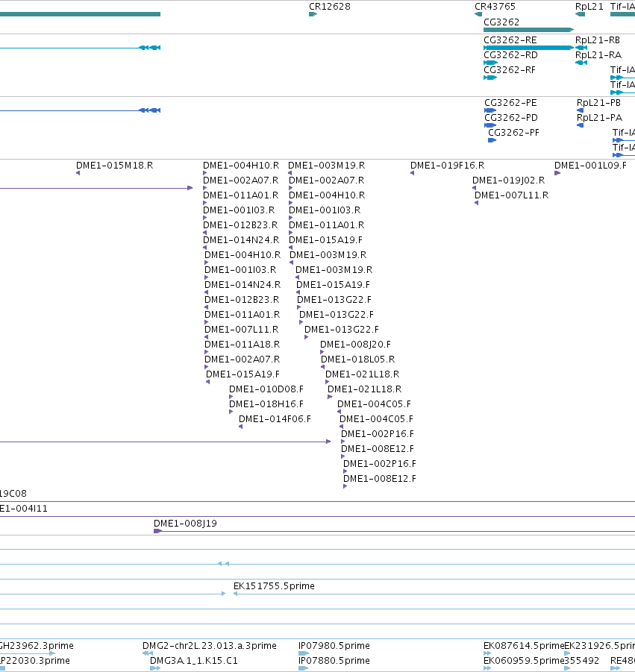Select the DME1-011A18.R feature label
The width and height of the screenshot is (635, 672).
[x=243, y=345]
